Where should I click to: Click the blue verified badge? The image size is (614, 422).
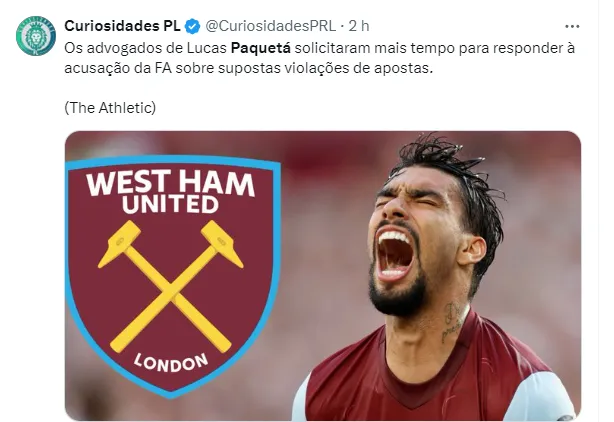(x=192, y=27)
